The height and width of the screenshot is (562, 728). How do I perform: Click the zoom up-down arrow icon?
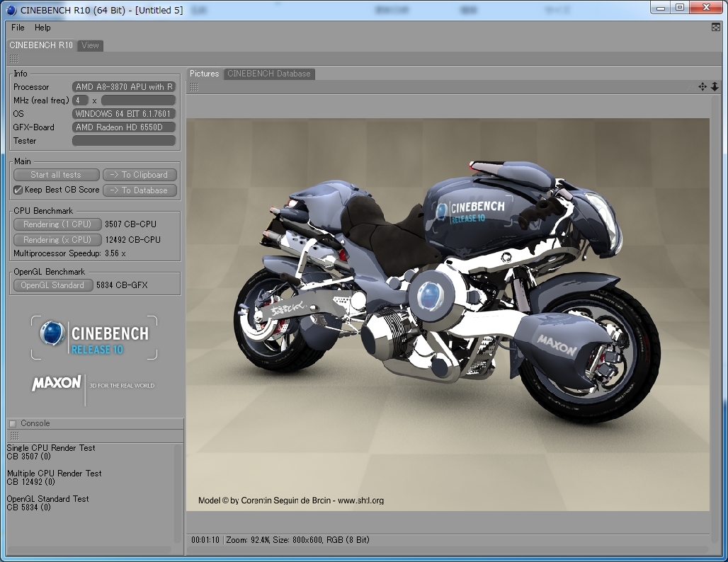click(715, 87)
